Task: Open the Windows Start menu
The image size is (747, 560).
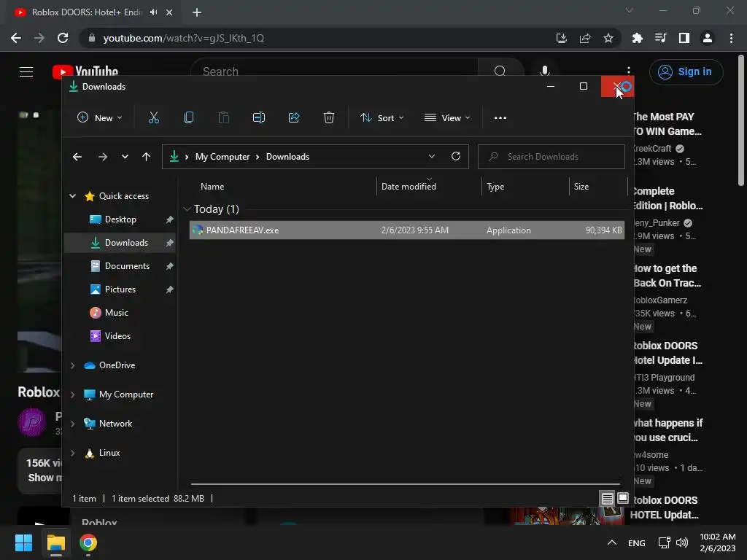Action: coord(24,542)
